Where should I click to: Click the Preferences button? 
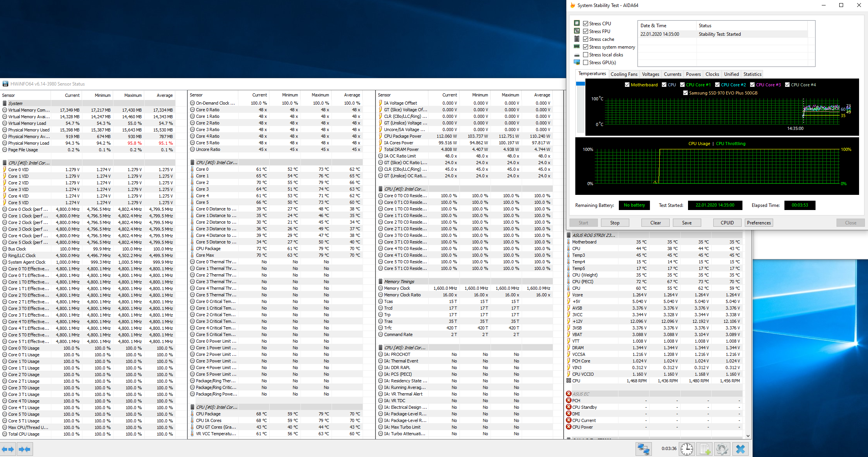coord(758,223)
